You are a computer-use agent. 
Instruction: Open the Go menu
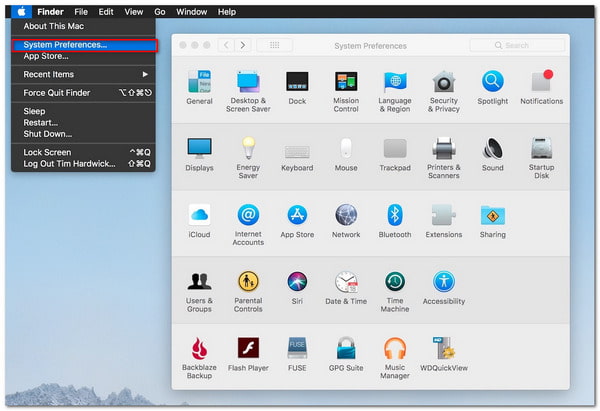(x=160, y=12)
